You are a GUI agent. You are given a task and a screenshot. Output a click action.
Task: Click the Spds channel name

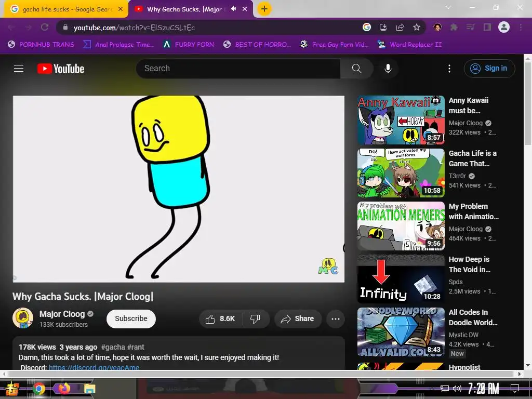[455, 282]
